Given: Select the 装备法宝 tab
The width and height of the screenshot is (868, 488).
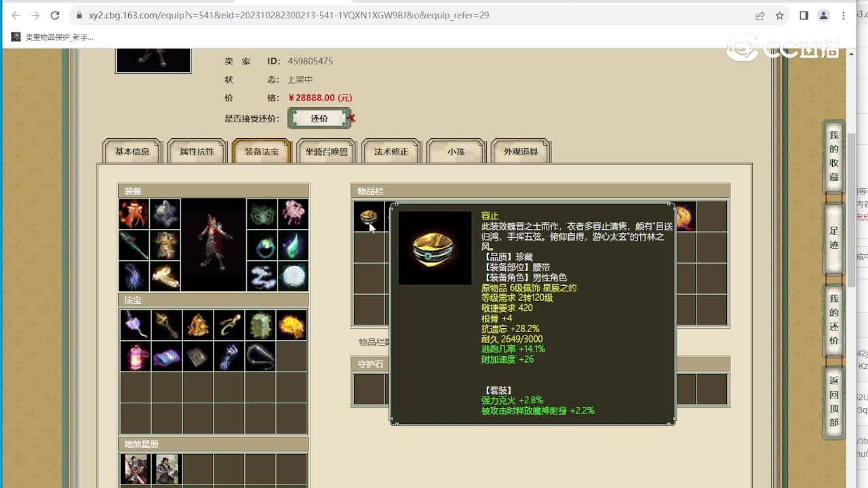Looking at the screenshot, I should (262, 151).
